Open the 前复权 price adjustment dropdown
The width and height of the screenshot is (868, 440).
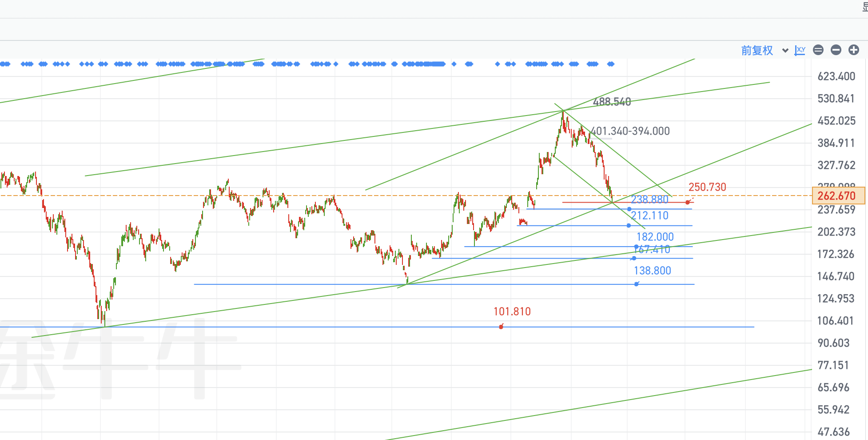(764, 50)
